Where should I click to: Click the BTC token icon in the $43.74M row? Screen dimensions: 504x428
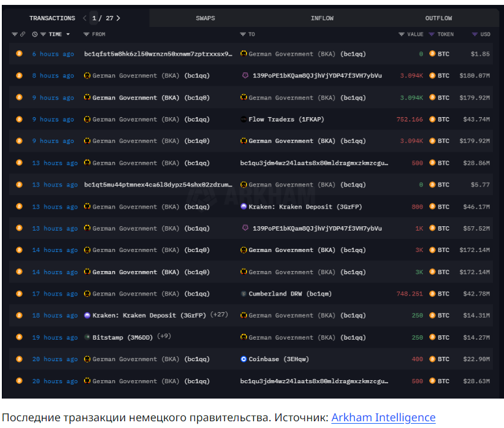[x=432, y=120]
